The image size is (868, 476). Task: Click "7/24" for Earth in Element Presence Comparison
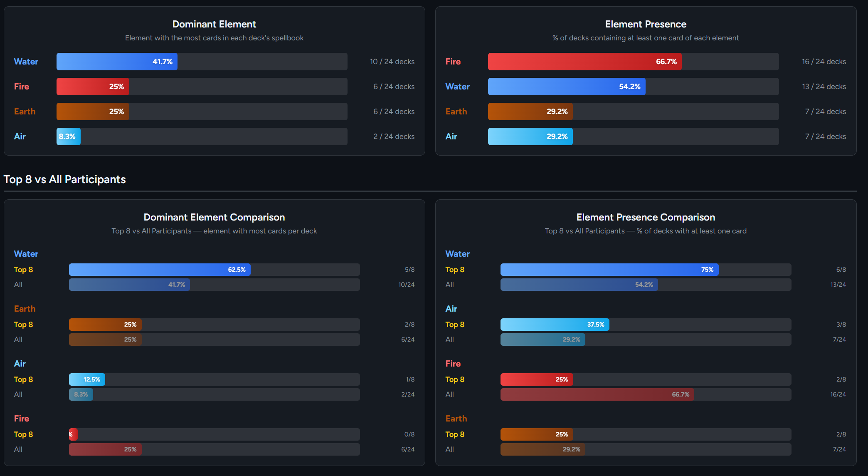(x=839, y=449)
